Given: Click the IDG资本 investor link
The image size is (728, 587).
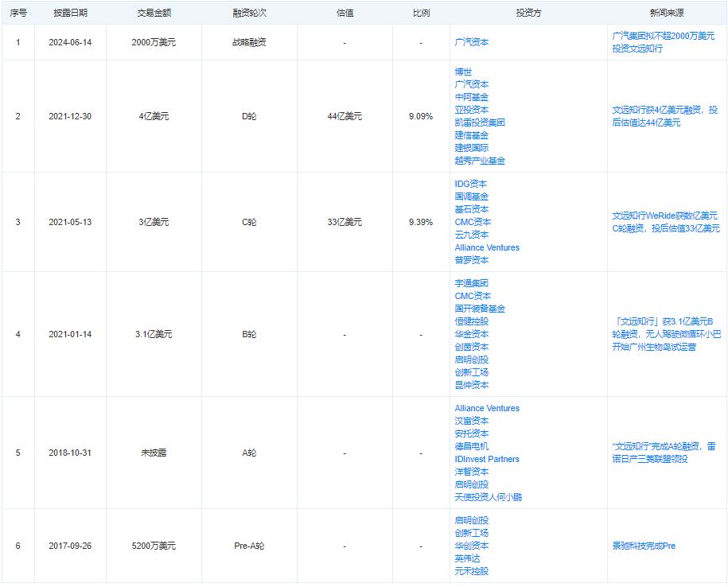Looking at the screenshot, I should point(470,184).
